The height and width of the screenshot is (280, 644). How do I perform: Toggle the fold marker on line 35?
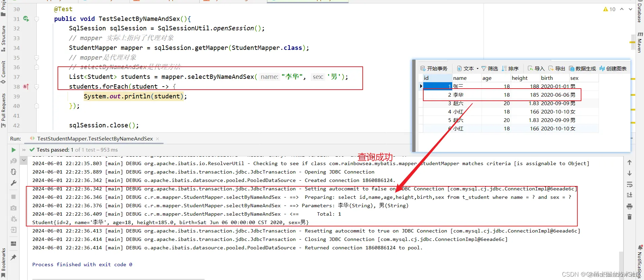[x=37, y=58]
